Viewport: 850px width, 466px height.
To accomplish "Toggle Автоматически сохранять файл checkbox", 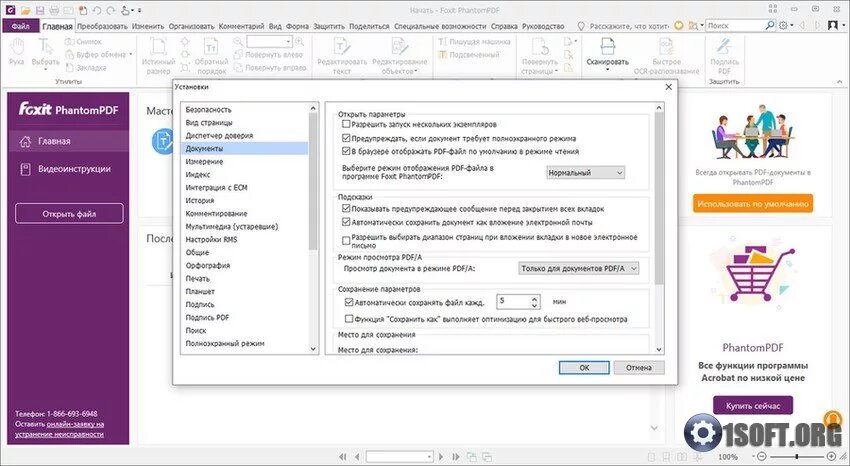I will tap(349, 302).
